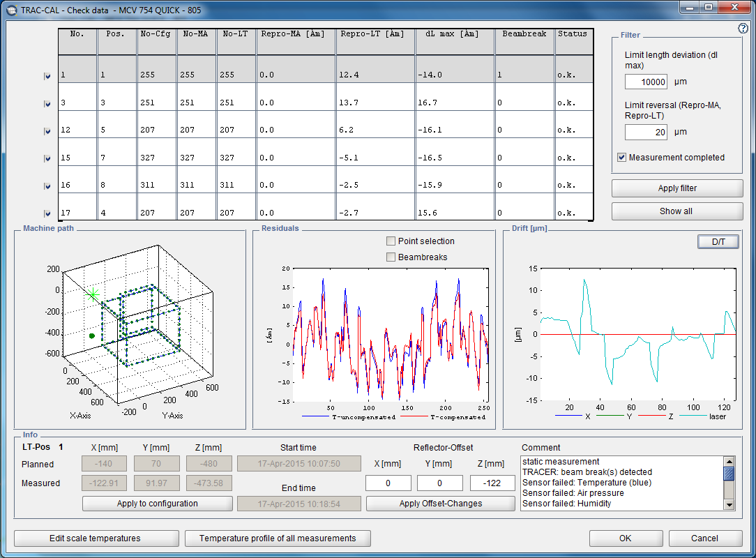Click the Pos. column header
The image size is (756, 558).
(116, 41)
